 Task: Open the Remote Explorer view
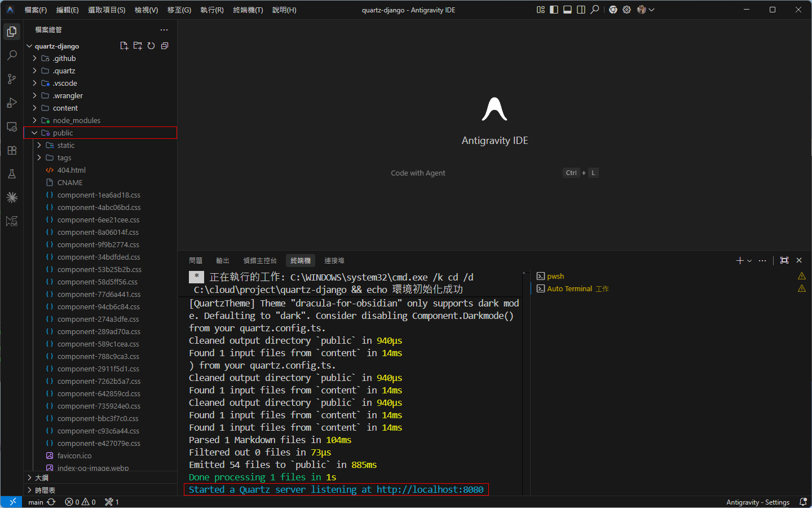point(12,126)
